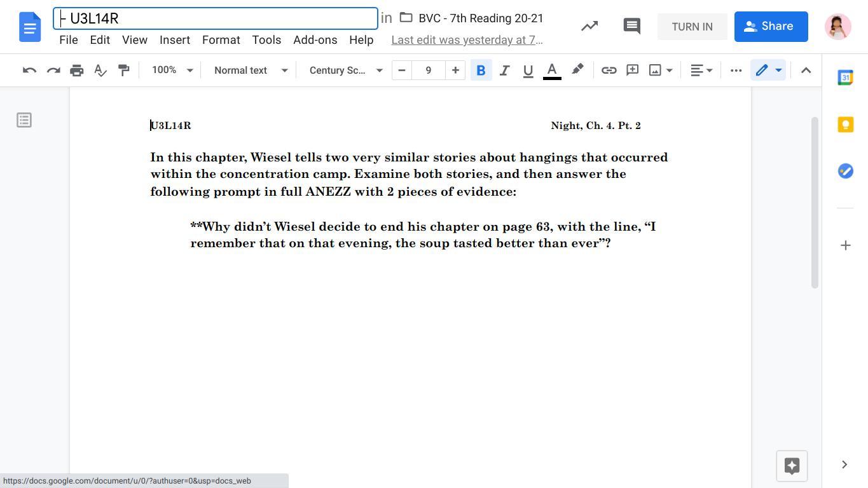Screen dimensions: 868x488
Task: Open the Add-ons menu
Action: coord(315,40)
